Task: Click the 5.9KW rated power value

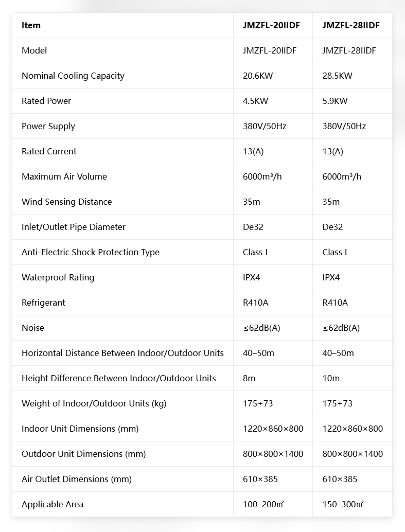Action: [x=335, y=101]
